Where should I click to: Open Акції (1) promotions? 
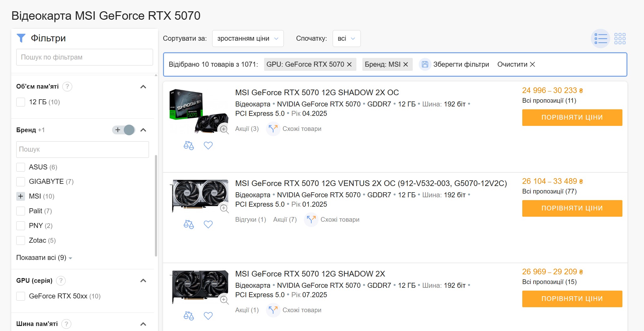[247, 310]
